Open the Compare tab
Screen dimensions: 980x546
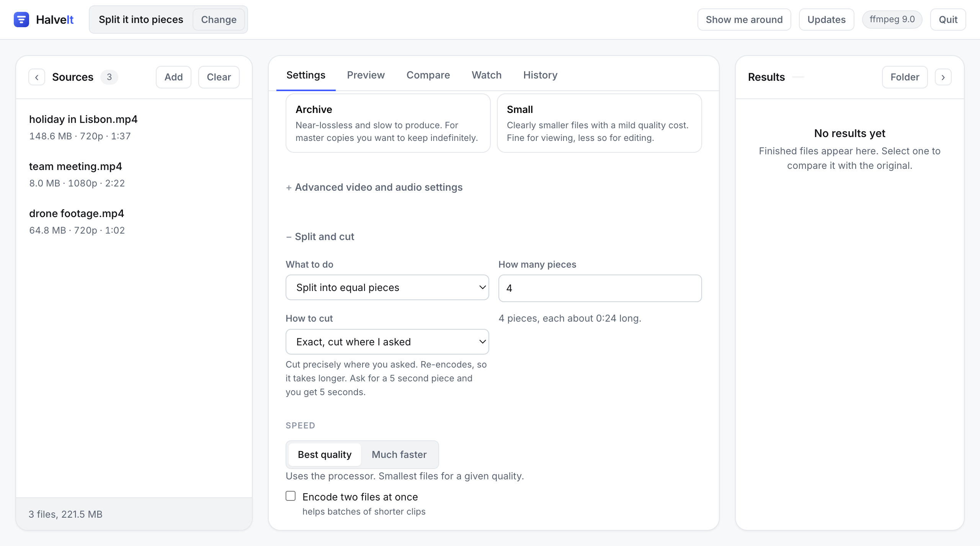(428, 75)
